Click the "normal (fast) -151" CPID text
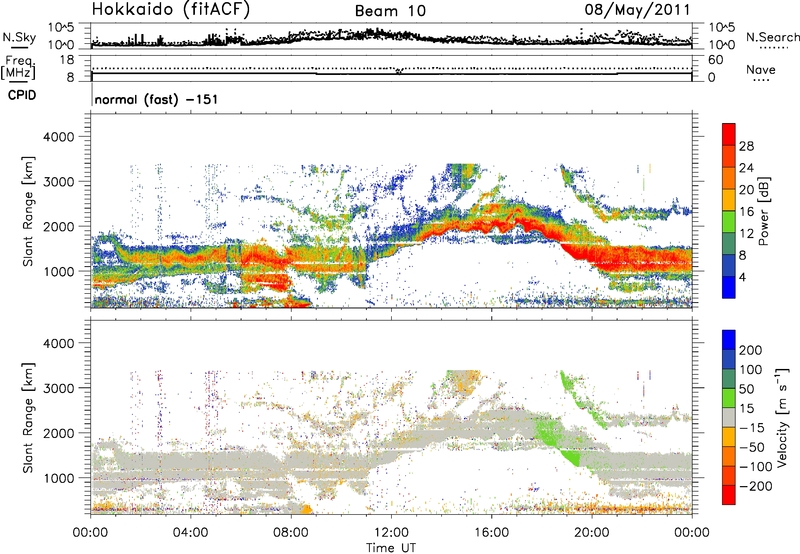 156,99
